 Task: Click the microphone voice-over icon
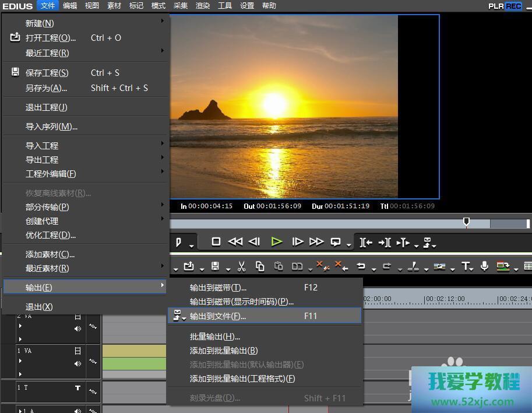pyautogui.click(x=484, y=267)
